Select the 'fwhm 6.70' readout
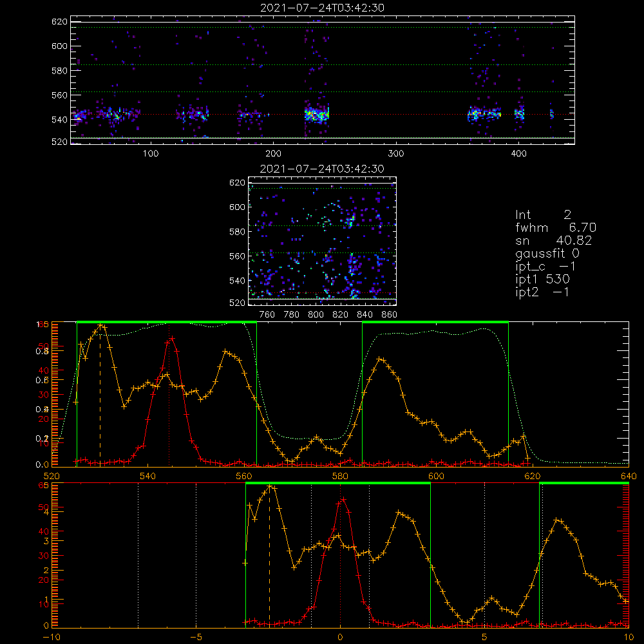This screenshot has height=644, width=644. click(x=556, y=227)
